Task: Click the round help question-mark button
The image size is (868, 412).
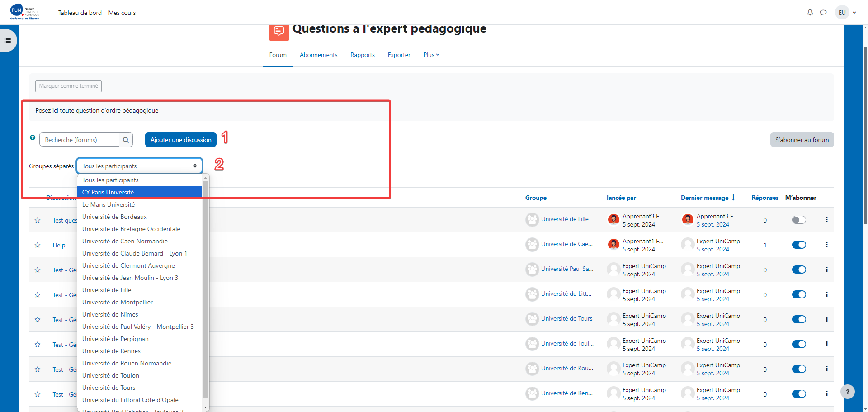Action: click(x=848, y=392)
